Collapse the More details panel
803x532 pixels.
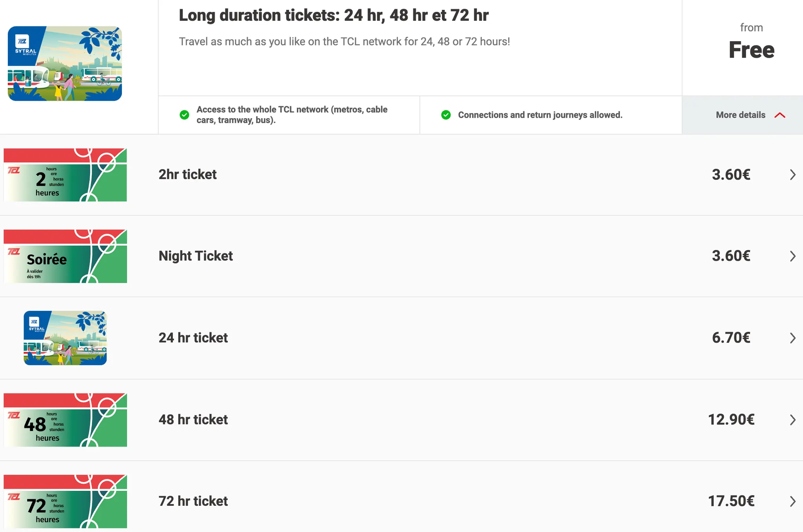[x=740, y=115]
